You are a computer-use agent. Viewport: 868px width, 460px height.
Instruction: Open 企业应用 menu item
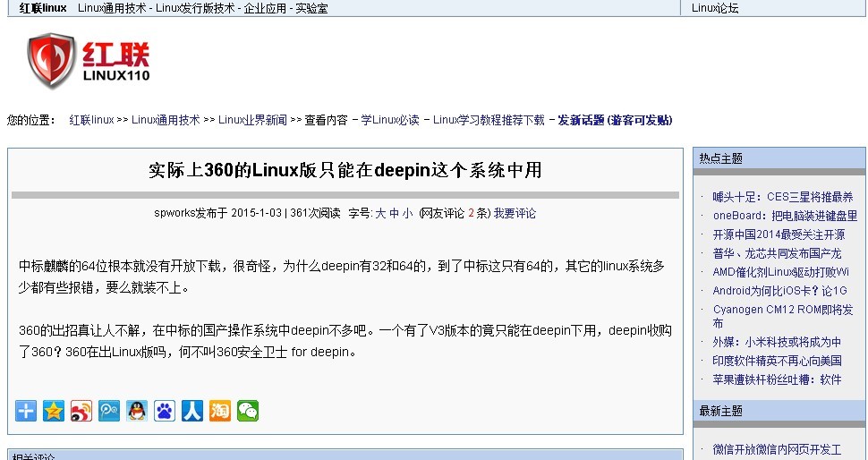265,8
